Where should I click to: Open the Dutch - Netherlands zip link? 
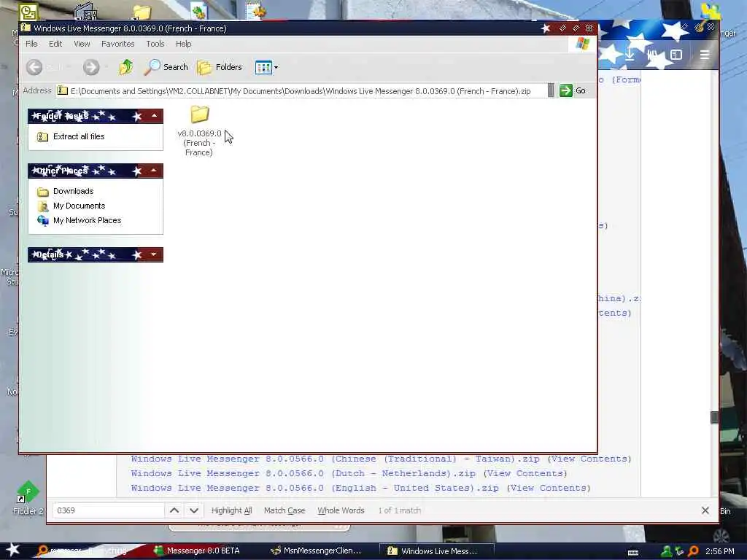point(303,473)
